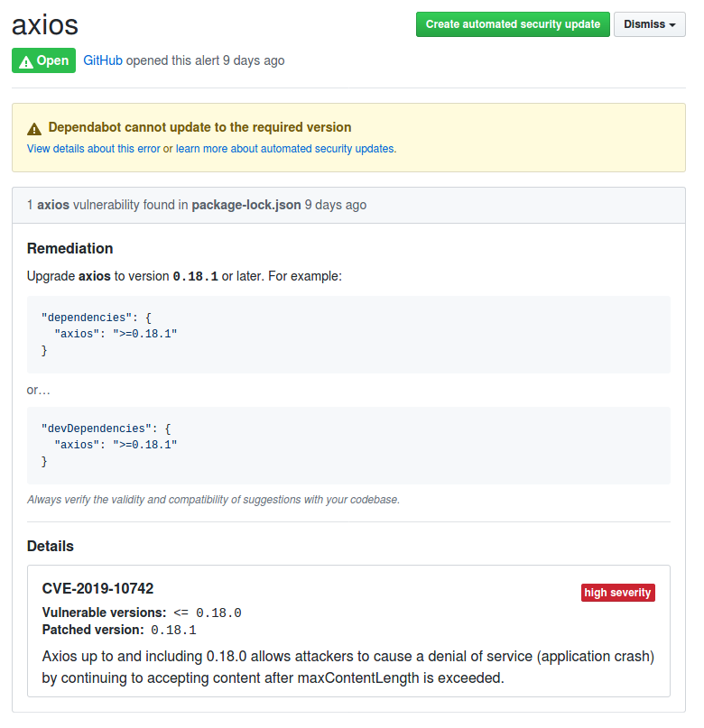Open the Dismiss dropdown menu

[x=649, y=24]
